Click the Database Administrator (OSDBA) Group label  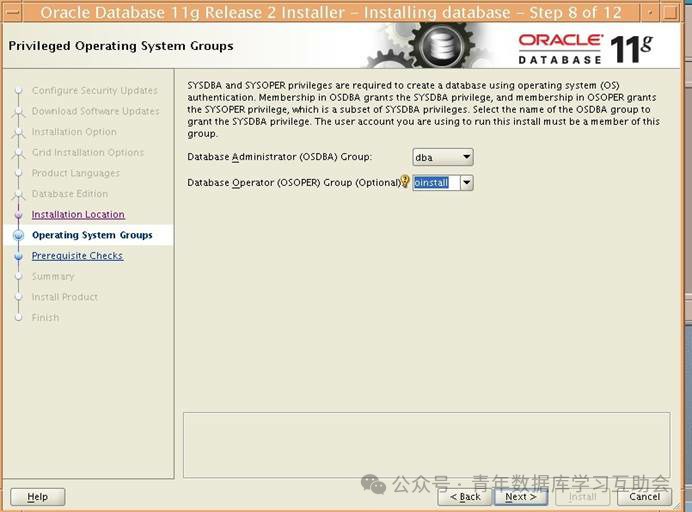click(x=279, y=157)
